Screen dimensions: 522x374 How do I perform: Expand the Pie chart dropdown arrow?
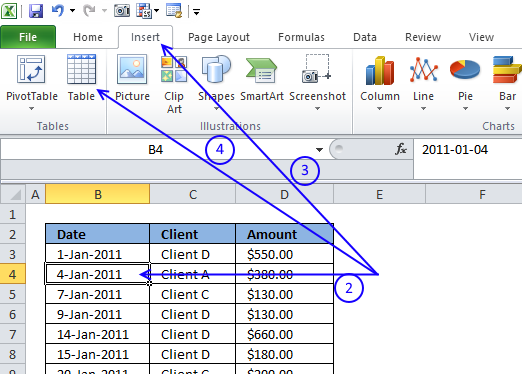point(465,109)
